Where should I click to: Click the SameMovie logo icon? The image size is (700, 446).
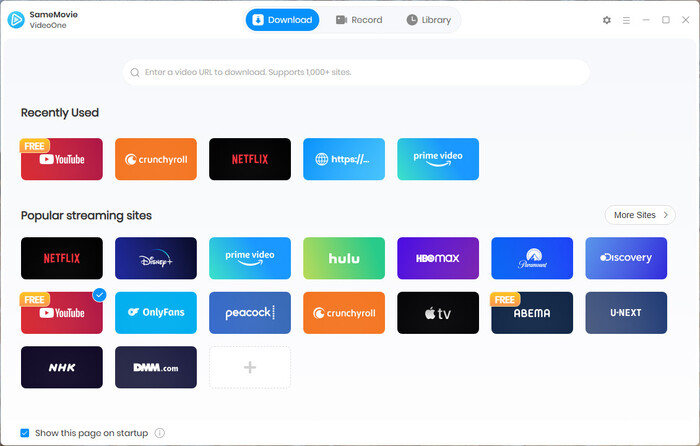[x=16, y=20]
